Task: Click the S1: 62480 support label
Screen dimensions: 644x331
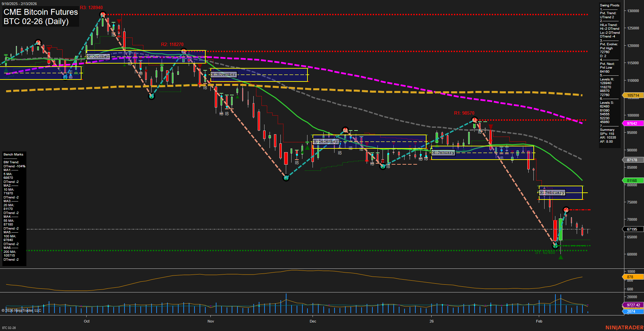Action: tap(545, 253)
